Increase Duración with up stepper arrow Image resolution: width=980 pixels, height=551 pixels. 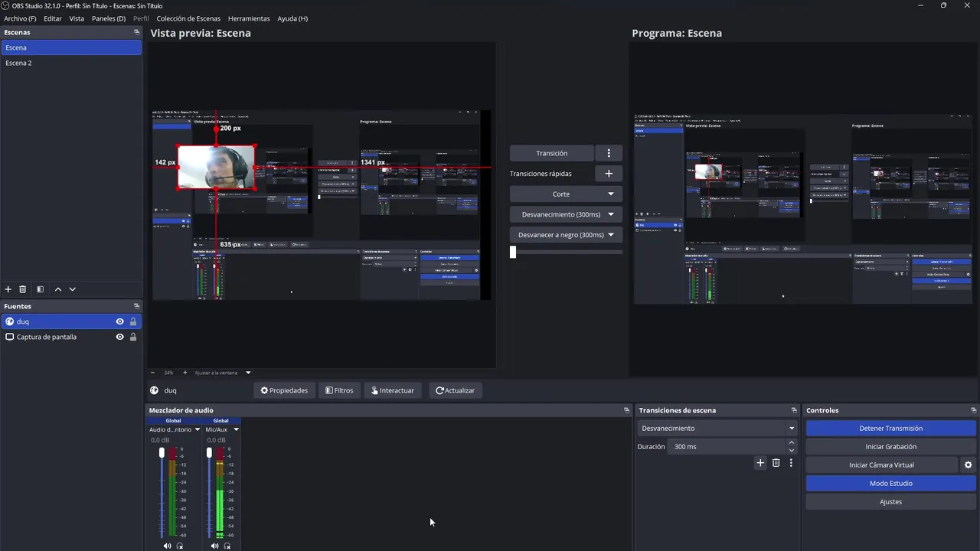792,442
